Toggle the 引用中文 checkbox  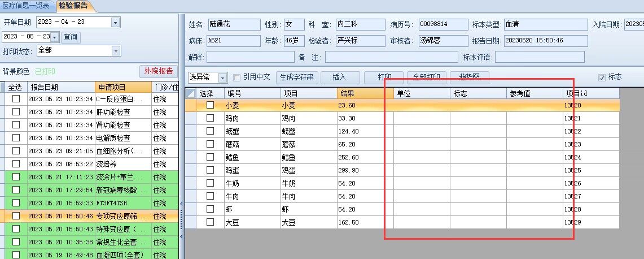[x=236, y=77]
